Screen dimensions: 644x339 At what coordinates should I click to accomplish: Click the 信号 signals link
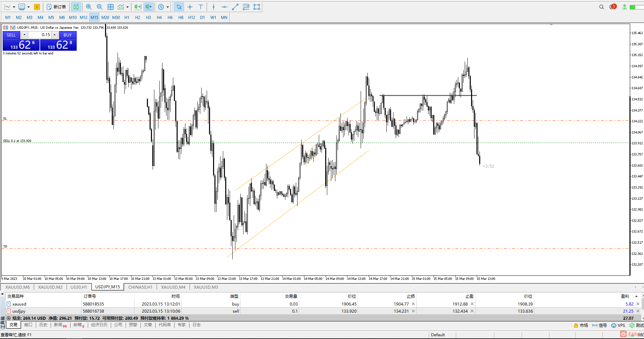599,325
